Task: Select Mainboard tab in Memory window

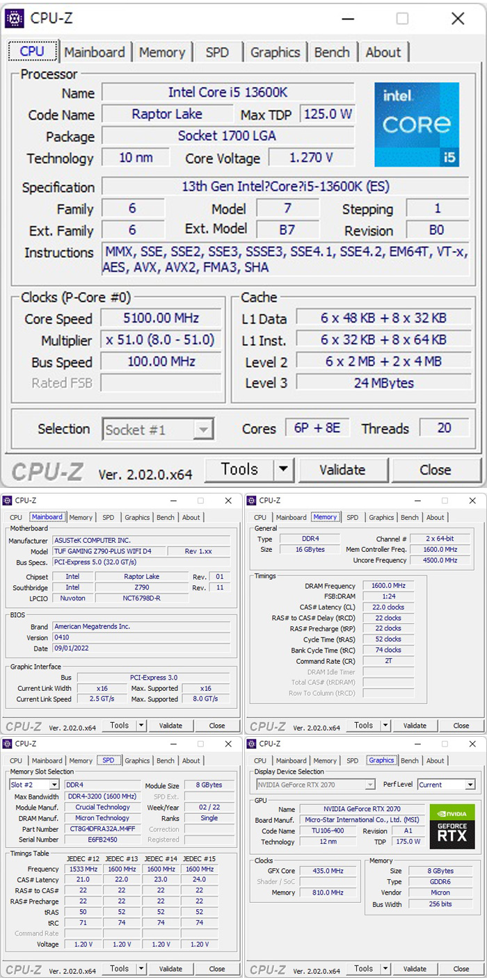Action: click(x=291, y=518)
